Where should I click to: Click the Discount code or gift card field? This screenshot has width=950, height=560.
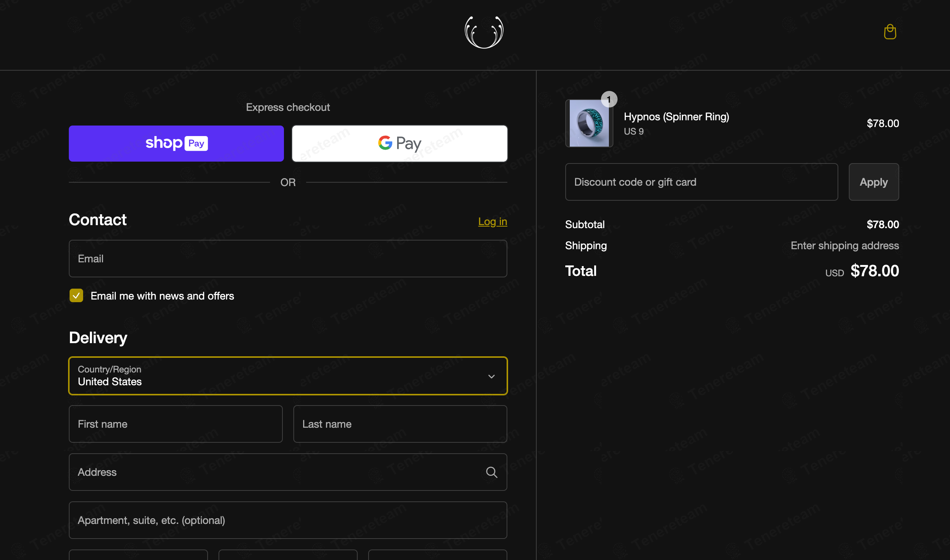(x=701, y=182)
